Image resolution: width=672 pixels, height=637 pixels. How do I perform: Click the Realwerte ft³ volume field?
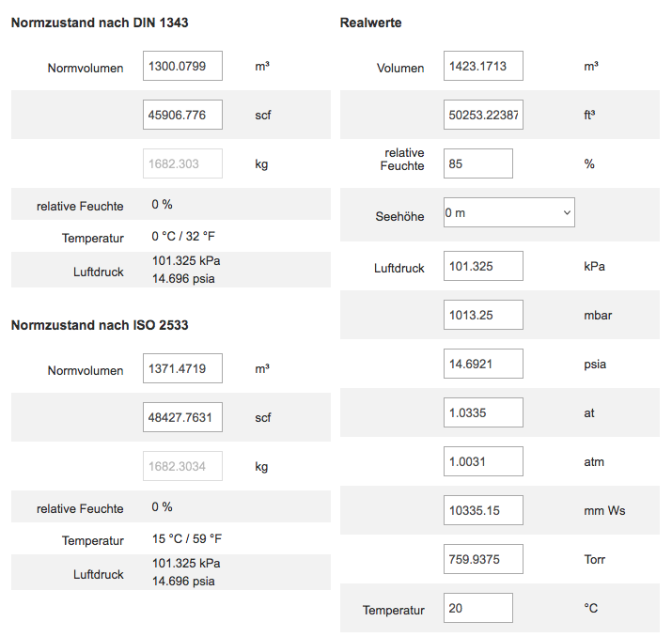(x=483, y=115)
